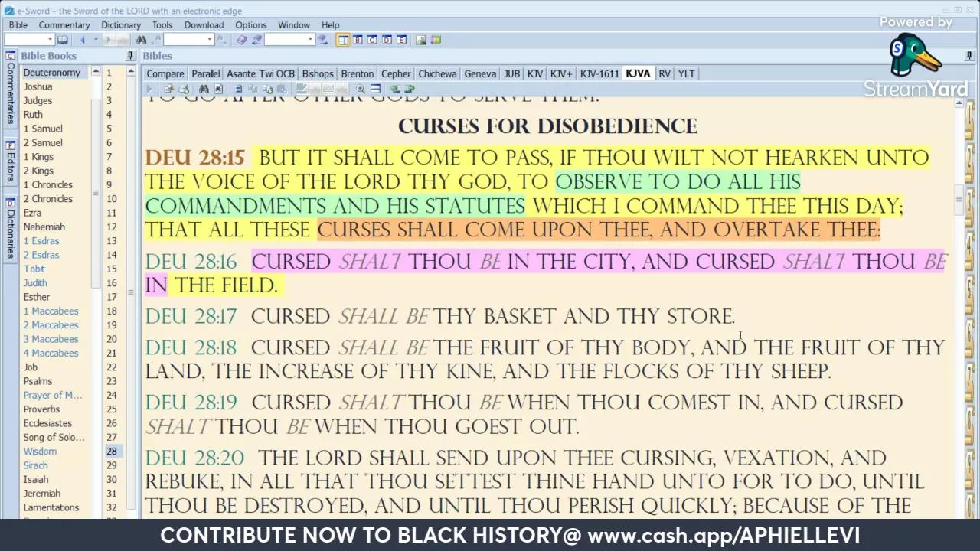Viewport: 980px width, 551px height.
Task: Click the green right-arrow sync icon in the Bibles toolbar
Action: 410,89
